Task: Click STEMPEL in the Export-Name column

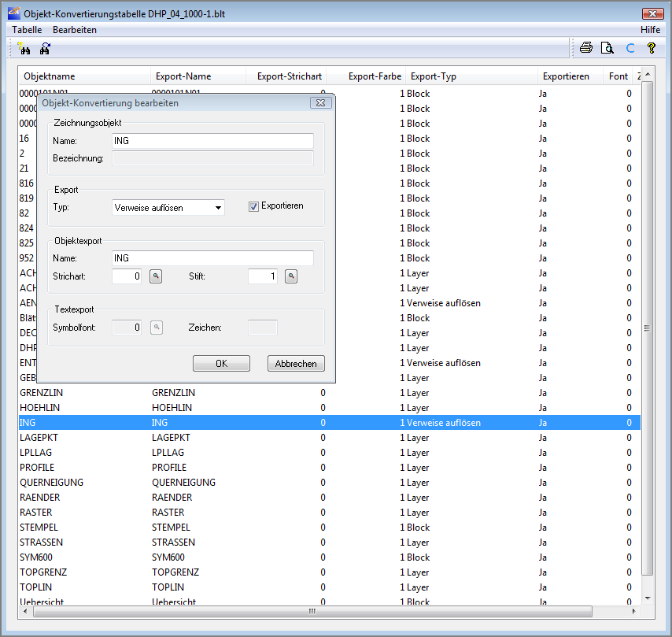Action: coord(171,528)
